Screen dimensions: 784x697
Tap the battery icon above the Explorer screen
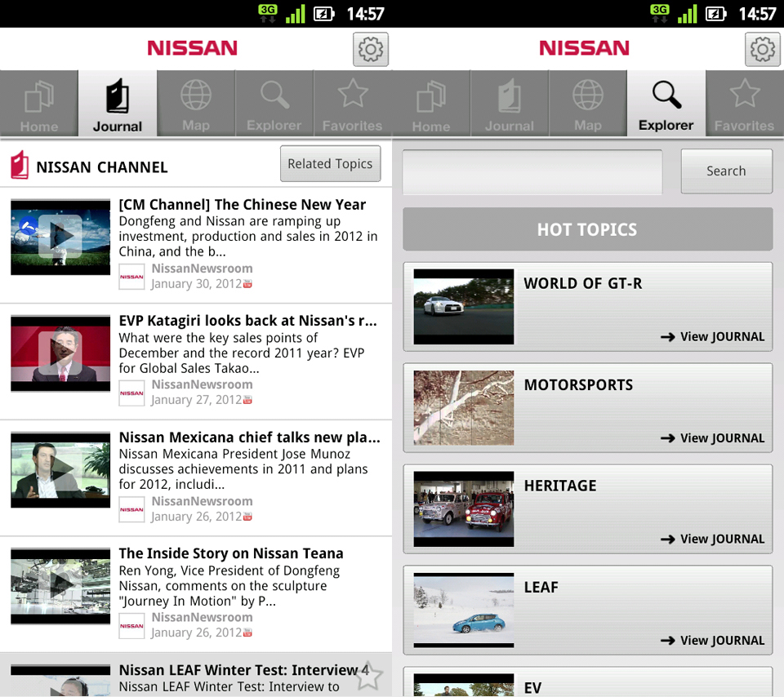(716, 14)
